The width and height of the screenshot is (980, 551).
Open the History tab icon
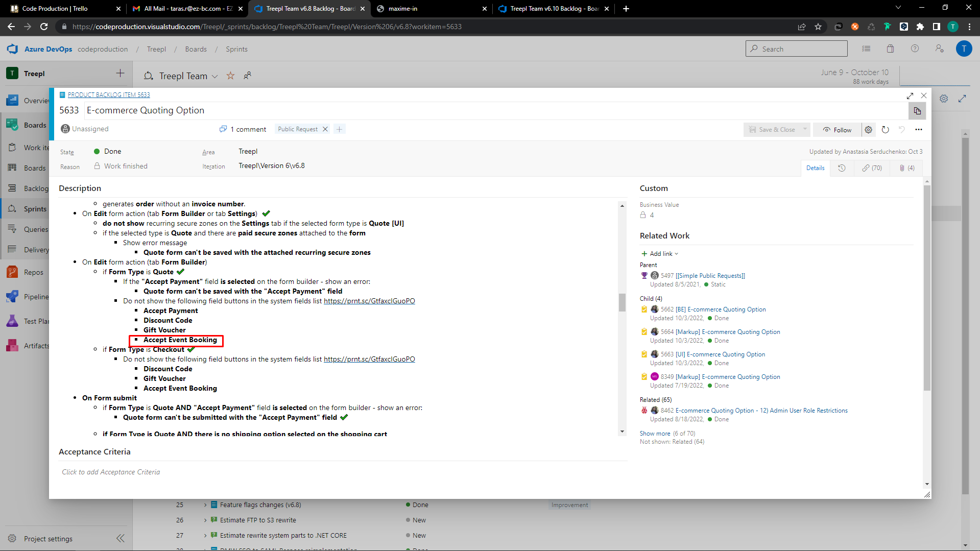click(842, 168)
